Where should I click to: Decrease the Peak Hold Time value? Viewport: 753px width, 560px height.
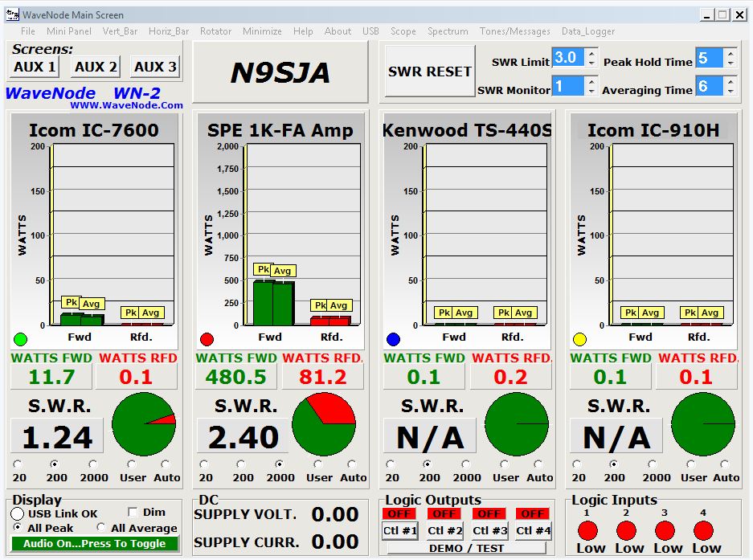pos(730,63)
